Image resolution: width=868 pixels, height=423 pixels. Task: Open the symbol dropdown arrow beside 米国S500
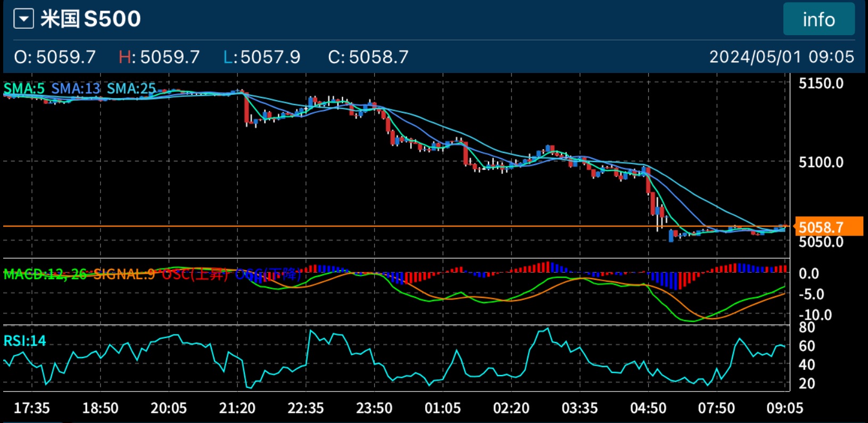pos(23,20)
